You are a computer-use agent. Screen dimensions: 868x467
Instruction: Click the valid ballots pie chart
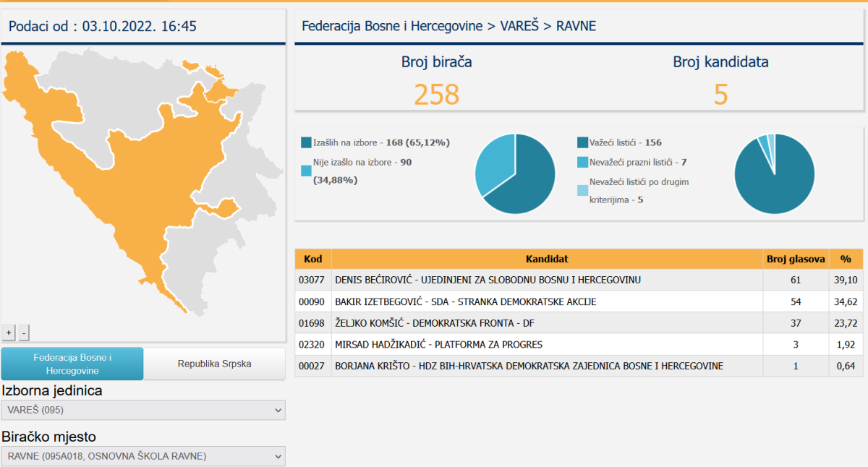[774, 174]
